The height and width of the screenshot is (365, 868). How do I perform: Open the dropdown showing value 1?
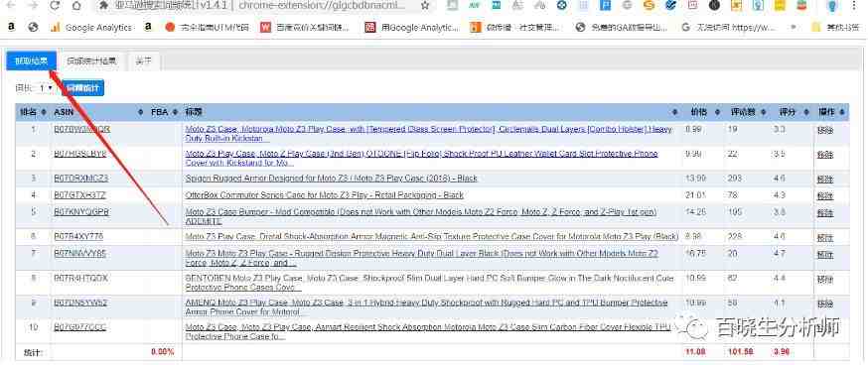[x=46, y=88]
